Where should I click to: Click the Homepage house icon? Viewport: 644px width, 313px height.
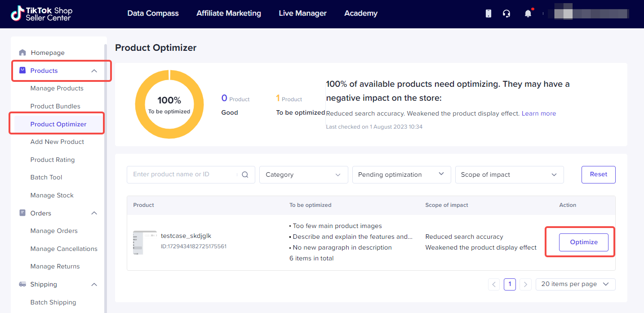[22, 53]
